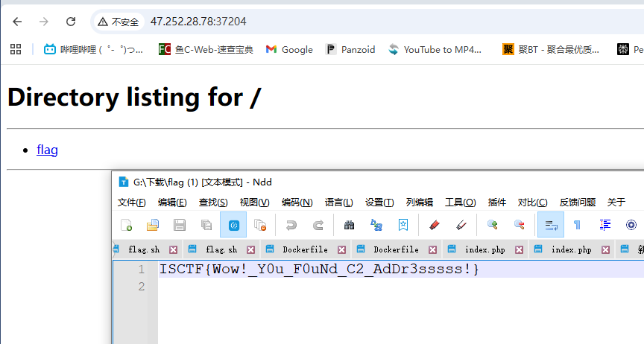Expand the 编码(N) encoding menu
The width and height of the screenshot is (644, 344).
coord(297,202)
